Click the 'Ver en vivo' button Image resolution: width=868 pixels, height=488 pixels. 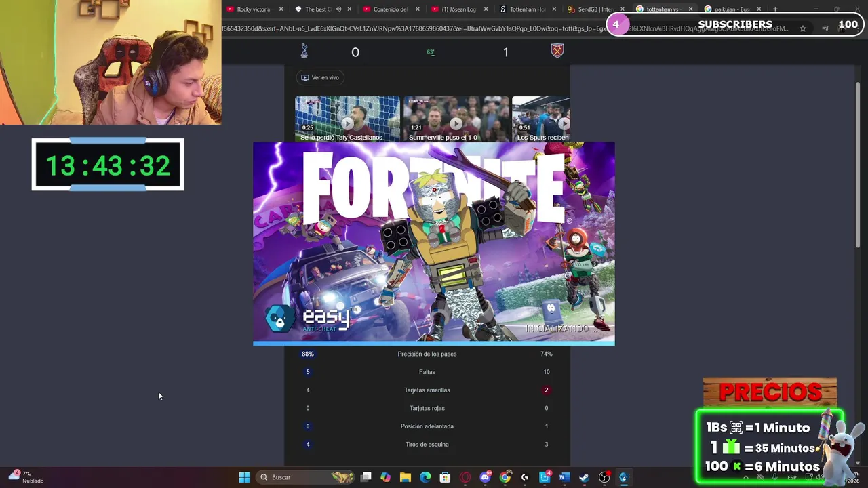pos(320,77)
